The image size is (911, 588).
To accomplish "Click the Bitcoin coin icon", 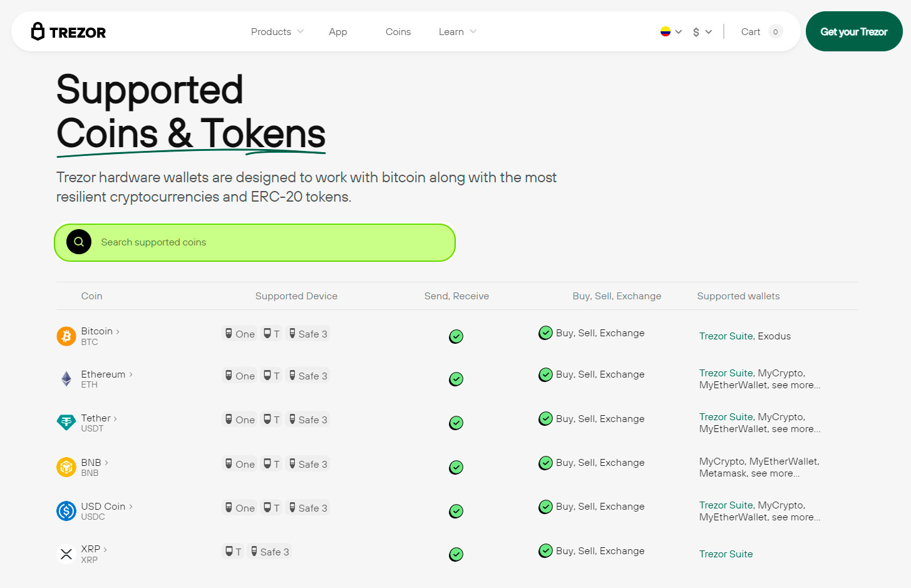I will click(66, 336).
